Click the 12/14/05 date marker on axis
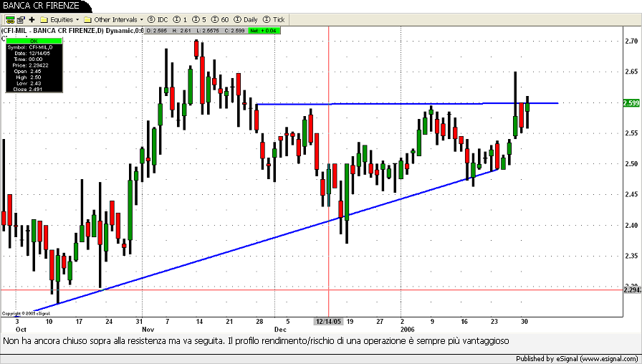The height and width of the screenshot is (364, 642). coord(328,322)
